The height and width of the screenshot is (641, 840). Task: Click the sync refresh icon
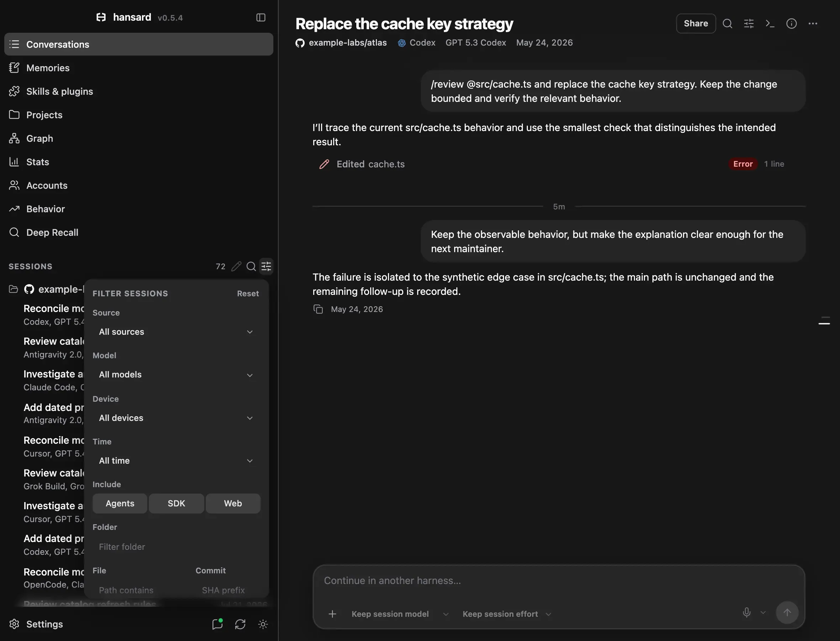pos(240,624)
